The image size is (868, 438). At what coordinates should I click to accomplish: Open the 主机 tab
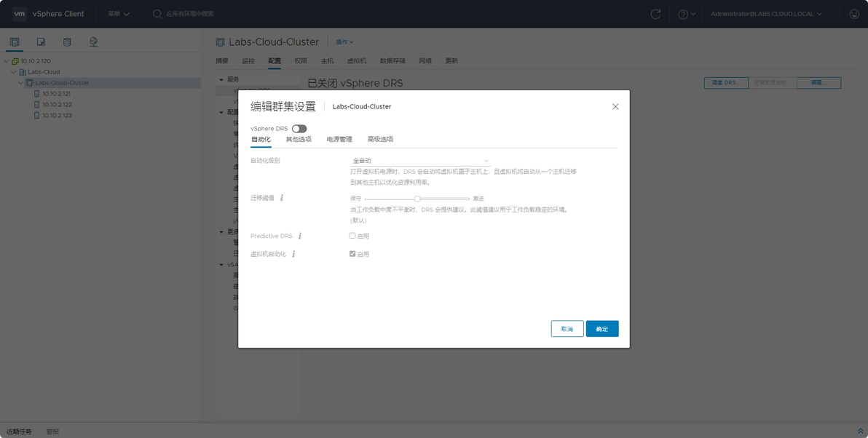pyautogui.click(x=327, y=61)
